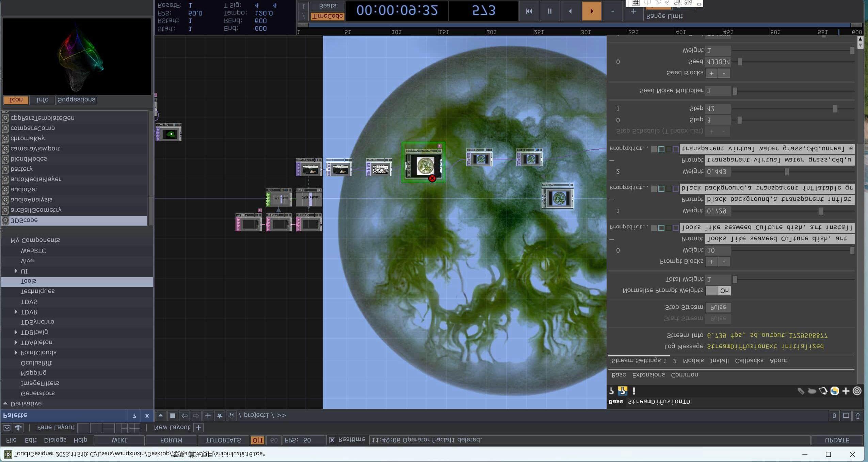Open the Dialogs menu
The height and width of the screenshot is (462, 868).
coord(55,440)
